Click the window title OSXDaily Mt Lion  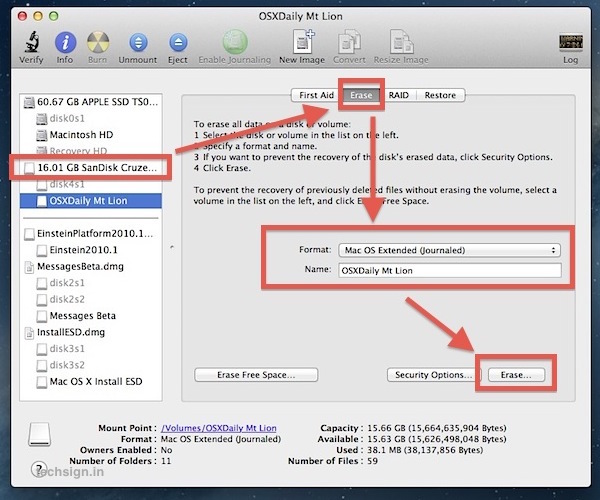click(x=300, y=16)
